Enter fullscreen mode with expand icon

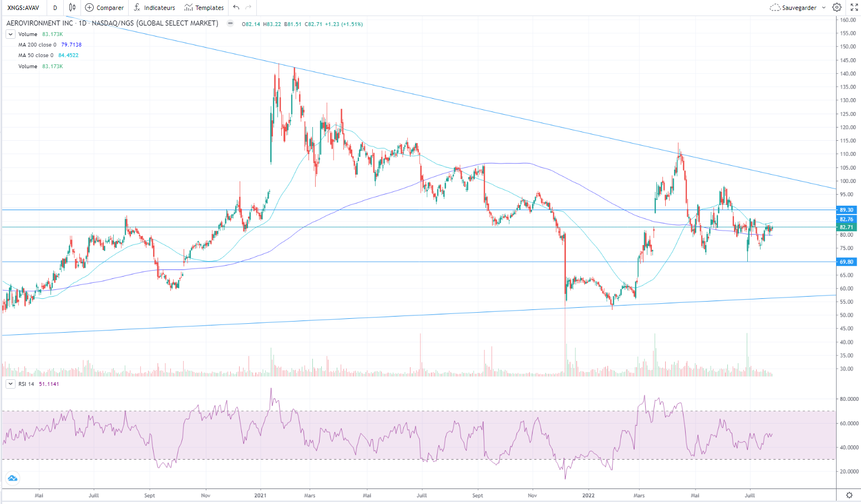tap(854, 8)
